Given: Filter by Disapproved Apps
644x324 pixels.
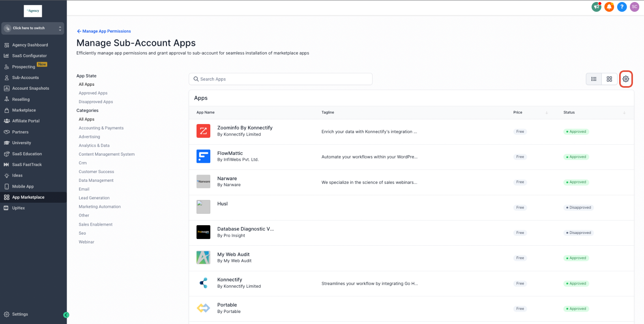Looking at the screenshot, I should pos(96,102).
